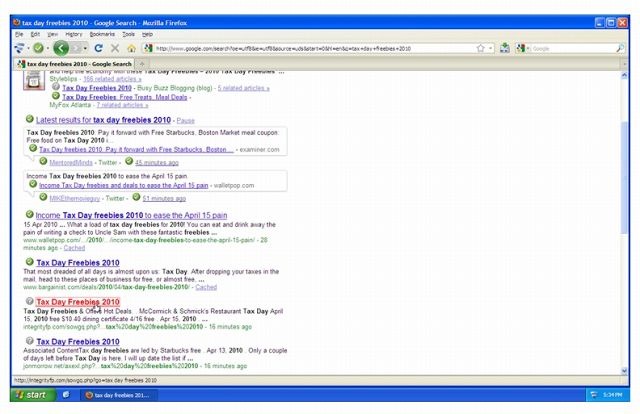Go back using the green Back arrow

click(61, 48)
